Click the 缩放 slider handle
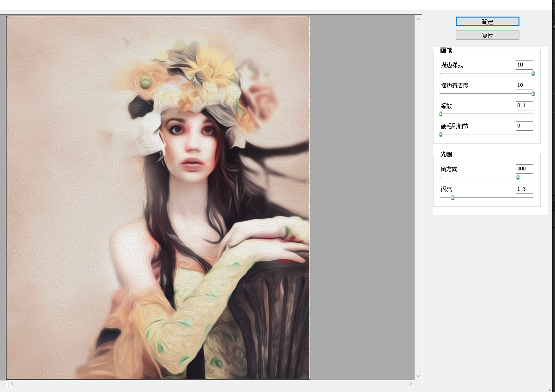Screen dimensions: 555x392 point(440,114)
